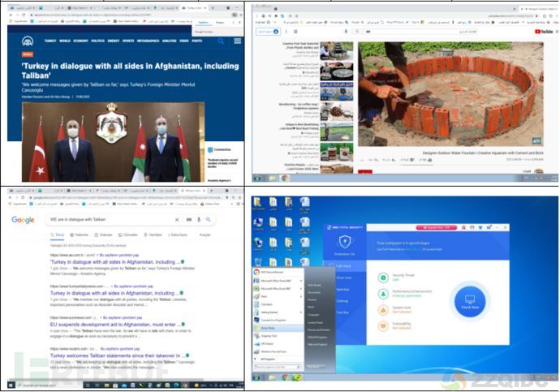
Task: Open hamburger menu on Anadolu Agency page
Action: point(238,41)
